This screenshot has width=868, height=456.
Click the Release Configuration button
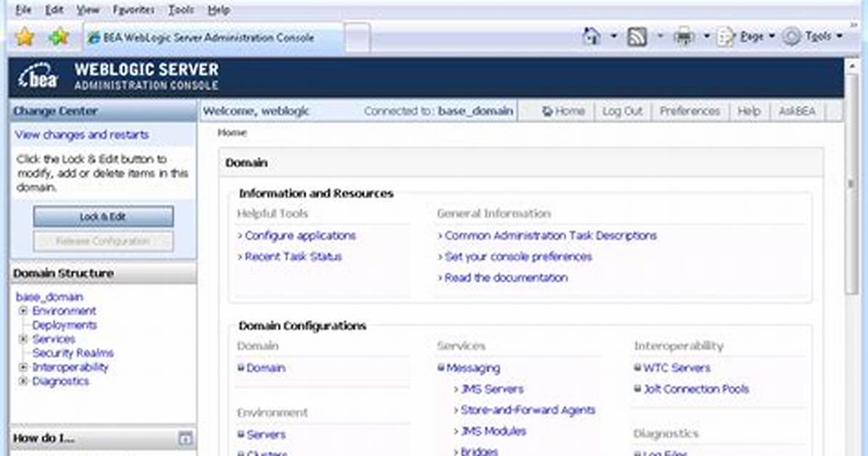pyautogui.click(x=103, y=242)
